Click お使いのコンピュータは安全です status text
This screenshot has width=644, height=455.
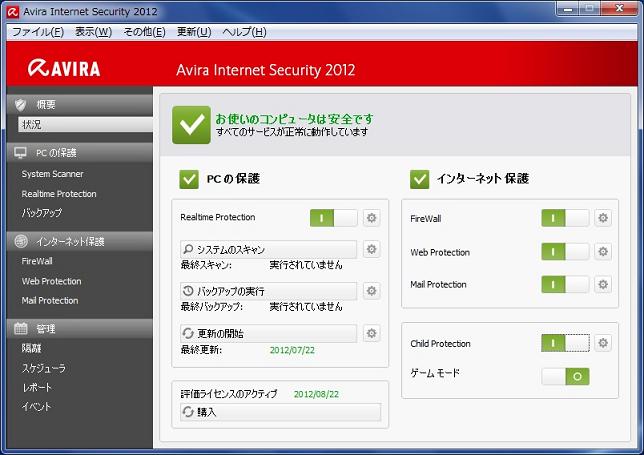tap(294, 119)
